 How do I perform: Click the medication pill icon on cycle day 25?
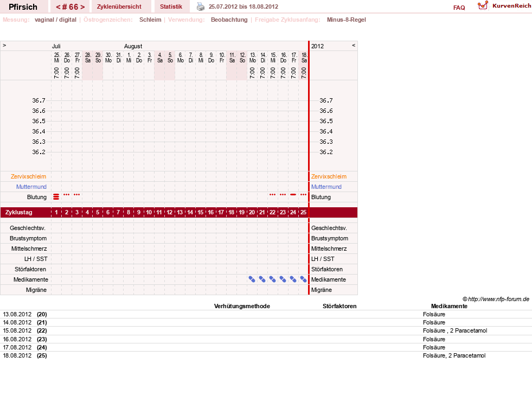(303, 279)
